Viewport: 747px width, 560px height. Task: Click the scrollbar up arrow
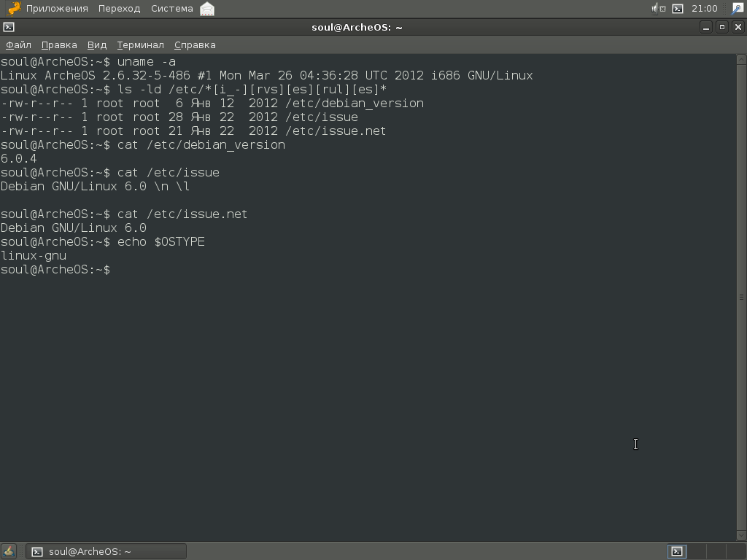point(741,60)
